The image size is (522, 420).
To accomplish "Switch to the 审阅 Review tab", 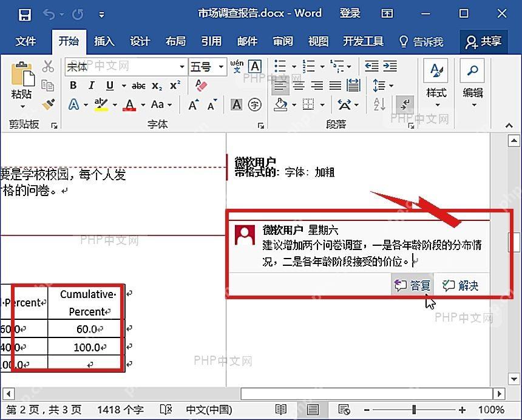I will (x=283, y=41).
